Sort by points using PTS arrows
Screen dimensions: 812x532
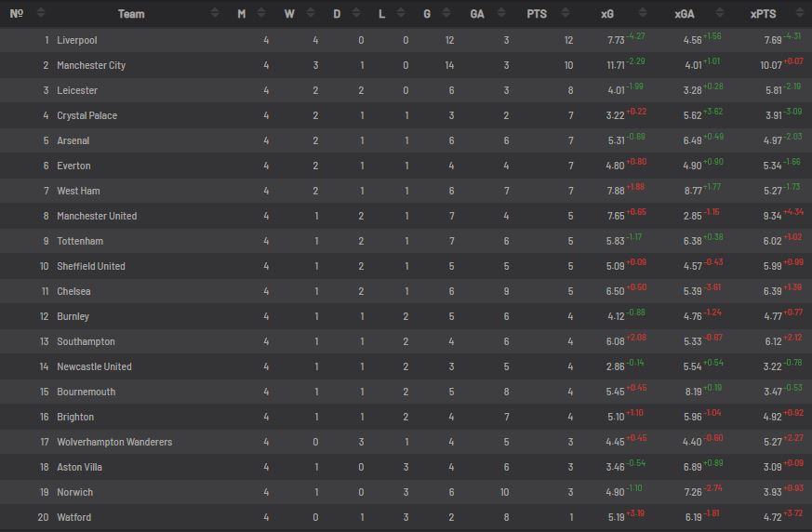click(x=566, y=13)
